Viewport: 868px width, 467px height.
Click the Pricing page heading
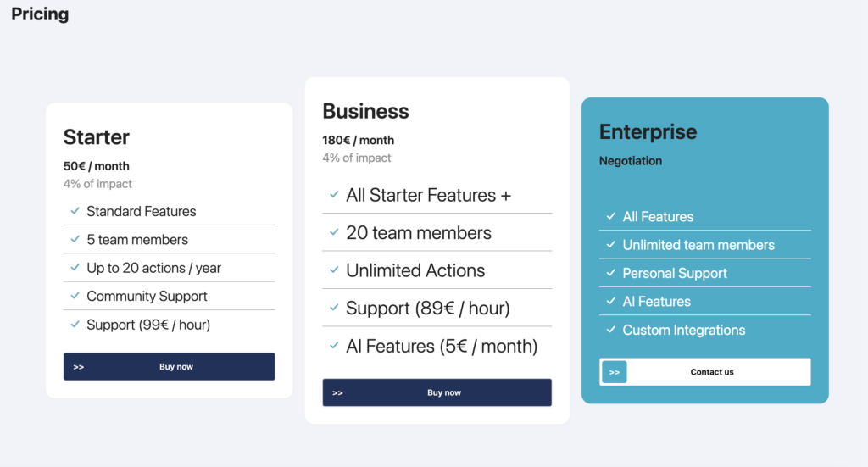click(x=40, y=14)
